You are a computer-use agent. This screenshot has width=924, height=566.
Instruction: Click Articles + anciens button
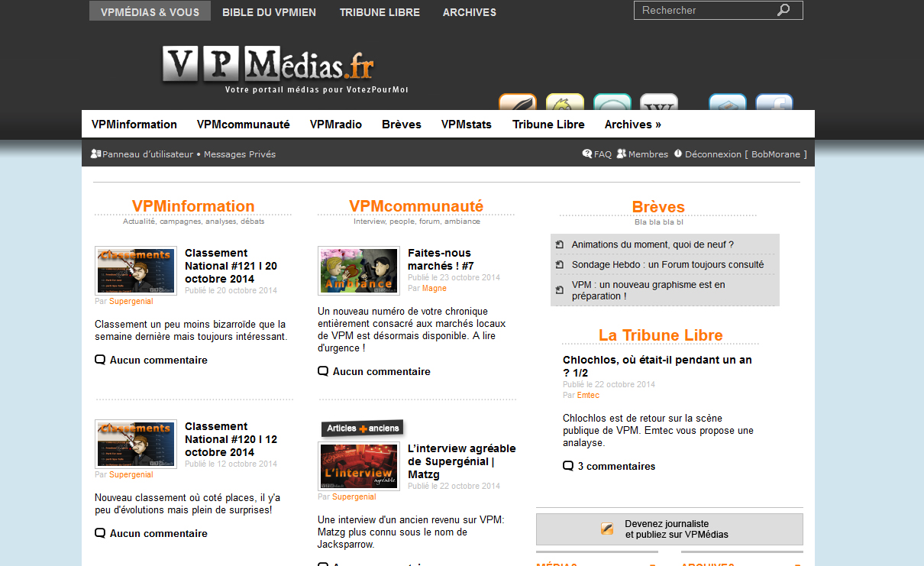point(363,429)
